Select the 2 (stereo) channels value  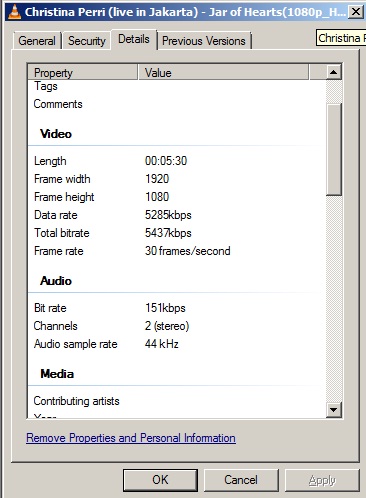(x=167, y=326)
